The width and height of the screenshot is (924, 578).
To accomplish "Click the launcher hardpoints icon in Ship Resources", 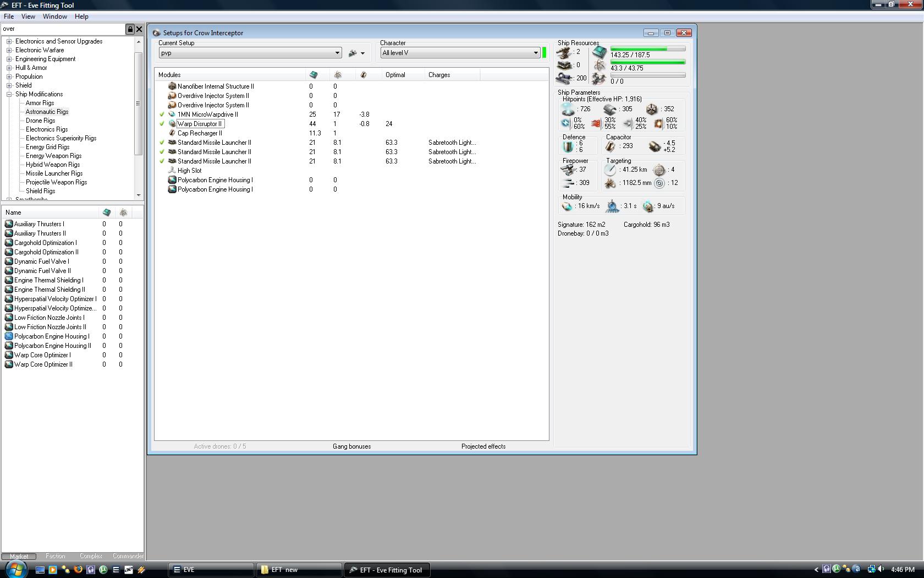I will click(564, 65).
